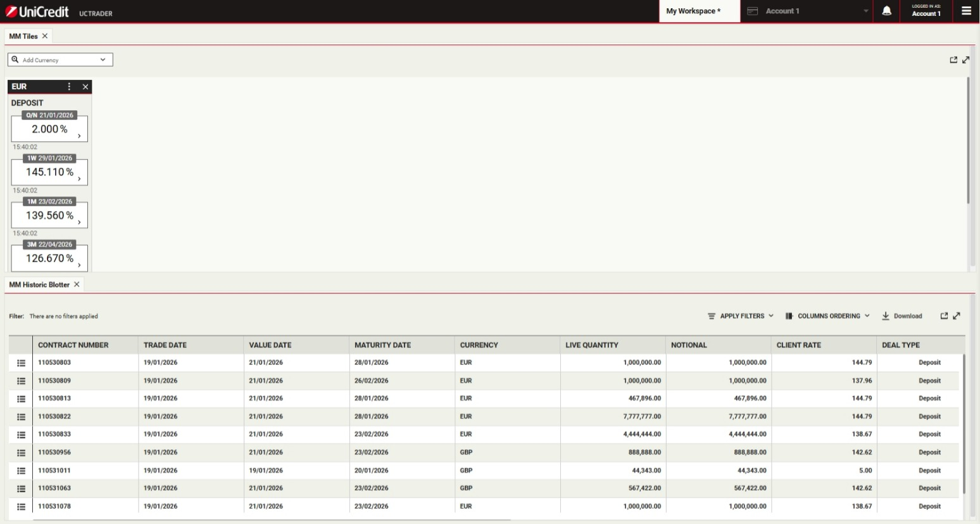Viewport: 980px width, 524px height.
Task: Click the EUR tile three-dot options icon
Action: pyautogui.click(x=70, y=87)
